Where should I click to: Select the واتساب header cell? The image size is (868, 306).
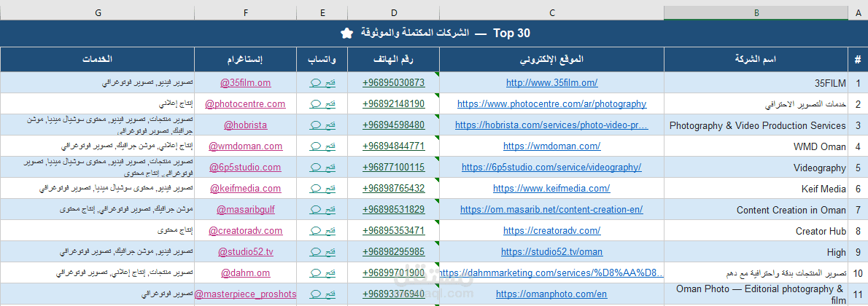point(322,59)
